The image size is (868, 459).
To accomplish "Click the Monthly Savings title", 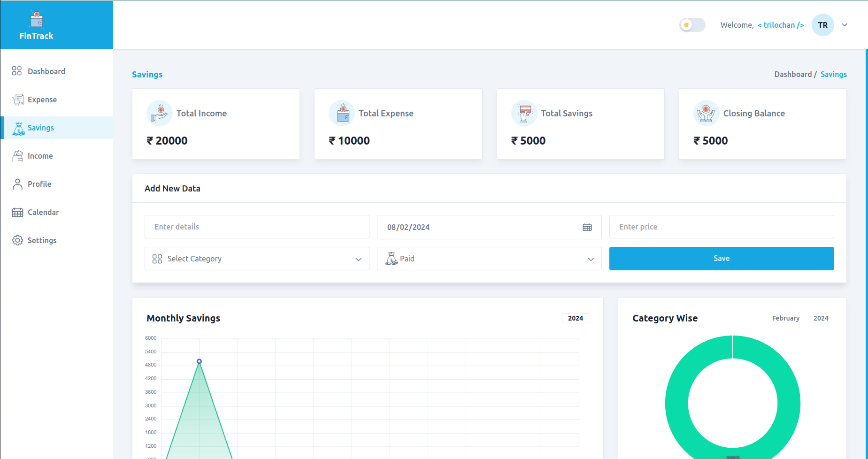I will coord(183,318).
